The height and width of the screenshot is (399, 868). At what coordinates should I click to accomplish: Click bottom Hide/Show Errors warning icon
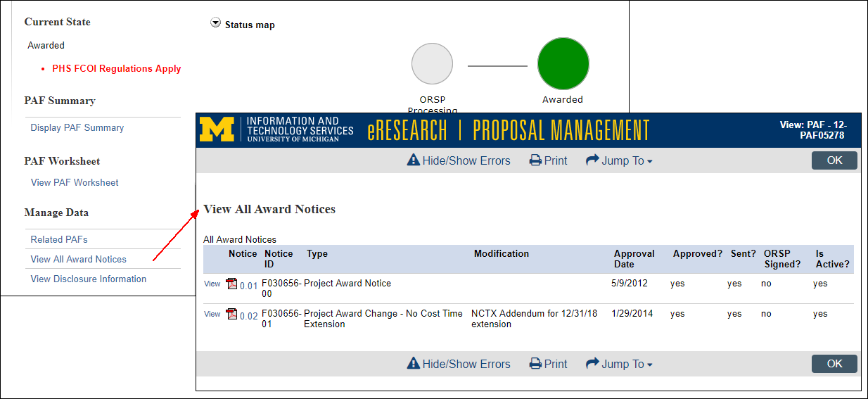(414, 364)
